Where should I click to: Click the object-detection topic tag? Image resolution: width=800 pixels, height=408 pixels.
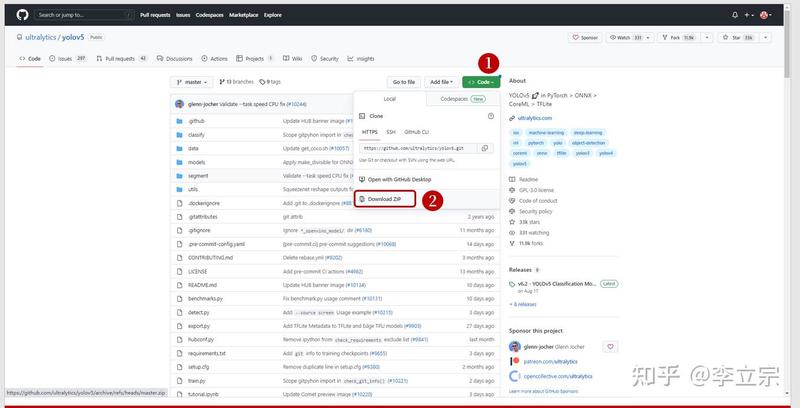point(588,143)
